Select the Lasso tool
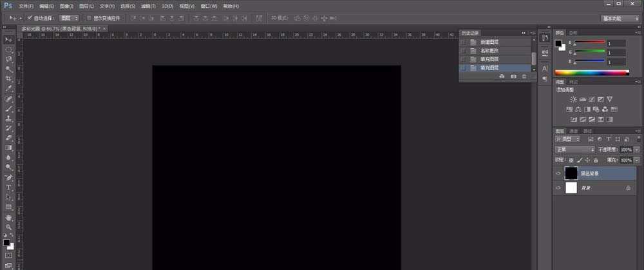 (8, 59)
